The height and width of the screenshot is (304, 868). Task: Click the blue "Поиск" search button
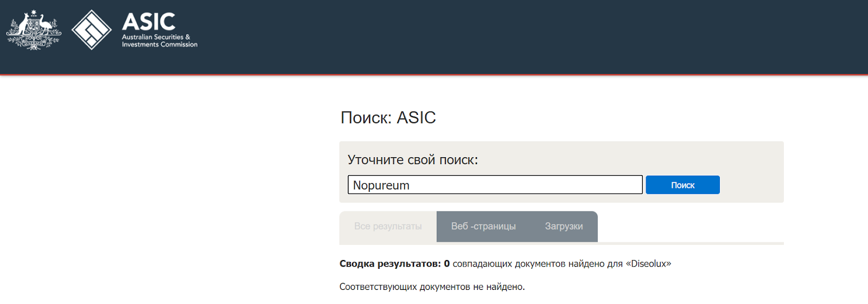682,185
